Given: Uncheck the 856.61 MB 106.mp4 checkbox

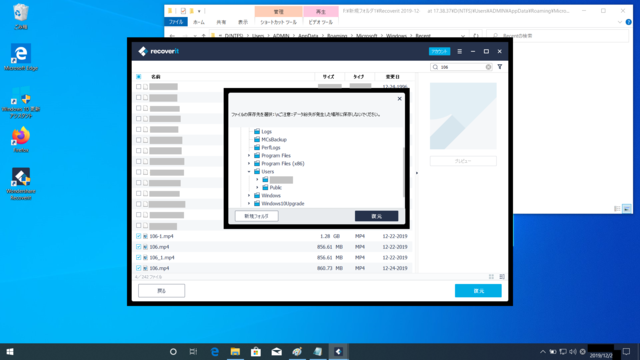Looking at the screenshot, I should click(139, 247).
